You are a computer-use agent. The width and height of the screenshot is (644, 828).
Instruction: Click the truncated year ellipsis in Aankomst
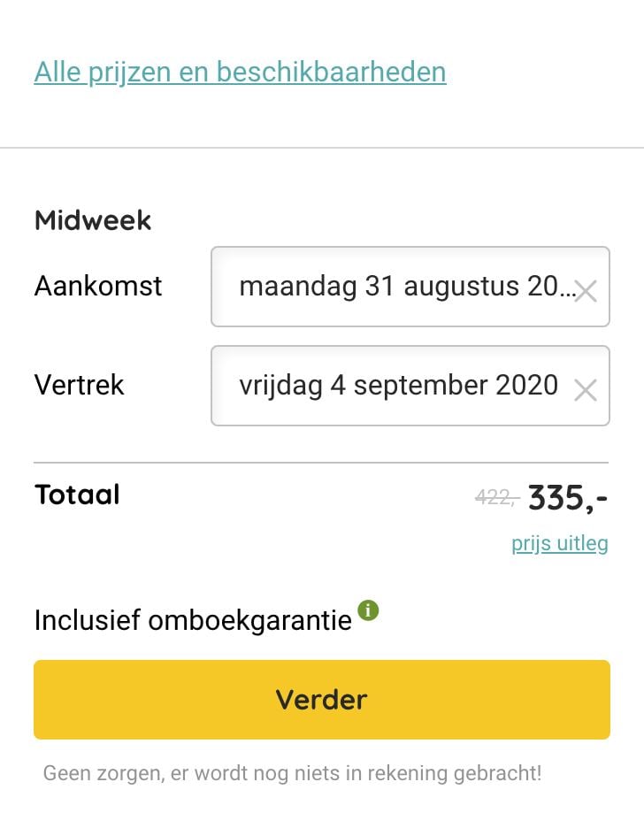tap(567, 294)
